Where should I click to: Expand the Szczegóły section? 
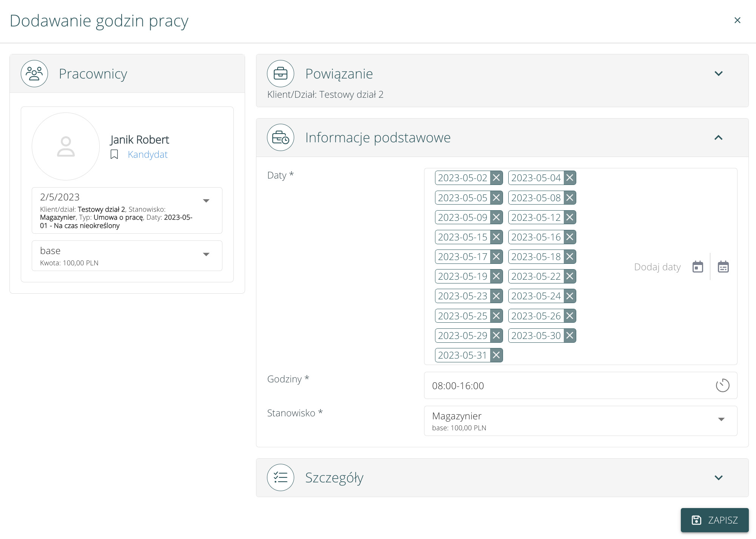(718, 477)
